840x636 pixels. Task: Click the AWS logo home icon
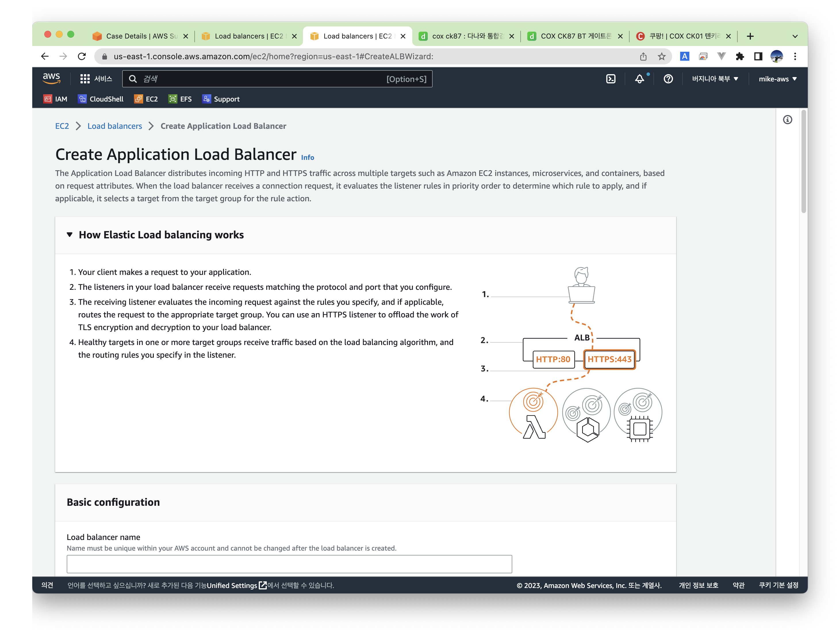[51, 78]
